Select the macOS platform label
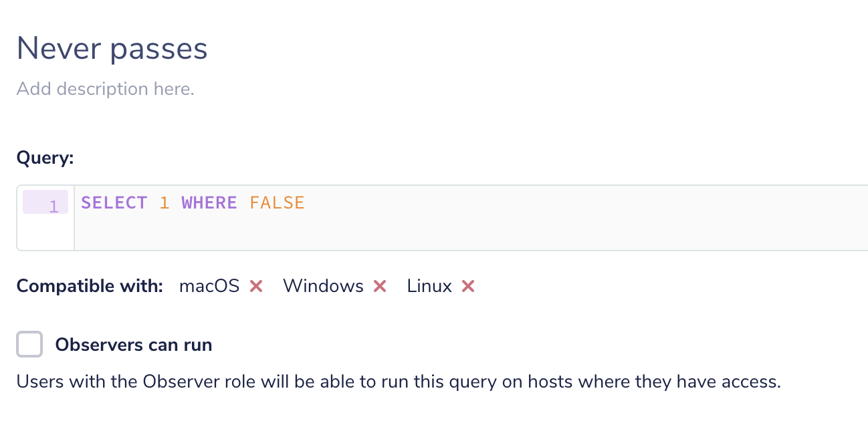The image size is (868, 421). click(209, 286)
